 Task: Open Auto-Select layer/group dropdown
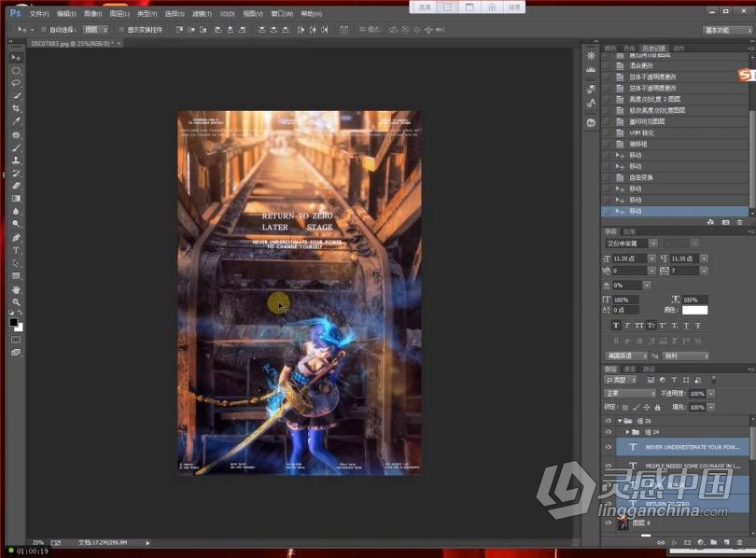coord(95,30)
